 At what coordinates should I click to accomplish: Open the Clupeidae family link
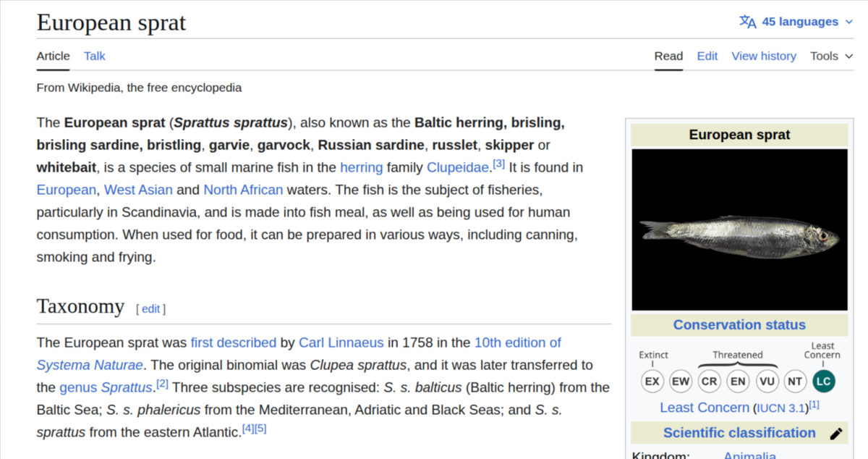(x=458, y=167)
